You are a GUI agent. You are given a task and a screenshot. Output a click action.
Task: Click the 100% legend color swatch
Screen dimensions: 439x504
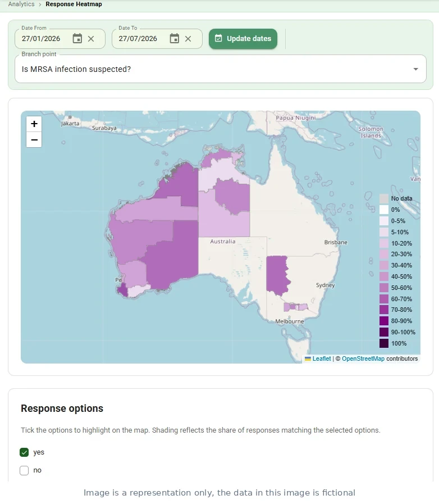pyautogui.click(x=384, y=343)
